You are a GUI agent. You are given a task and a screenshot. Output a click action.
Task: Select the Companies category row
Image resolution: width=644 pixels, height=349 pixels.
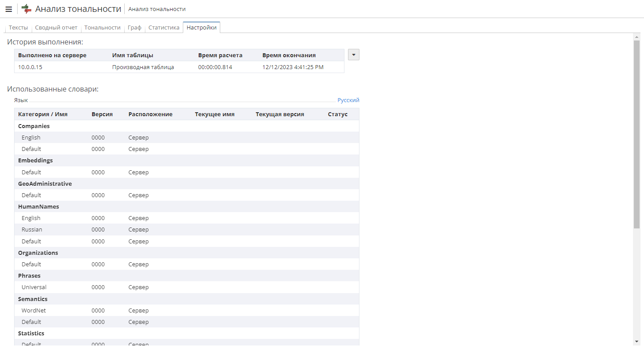tap(187, 126)
